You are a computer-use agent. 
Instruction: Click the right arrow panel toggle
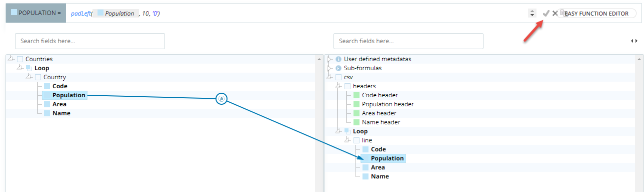636,41
